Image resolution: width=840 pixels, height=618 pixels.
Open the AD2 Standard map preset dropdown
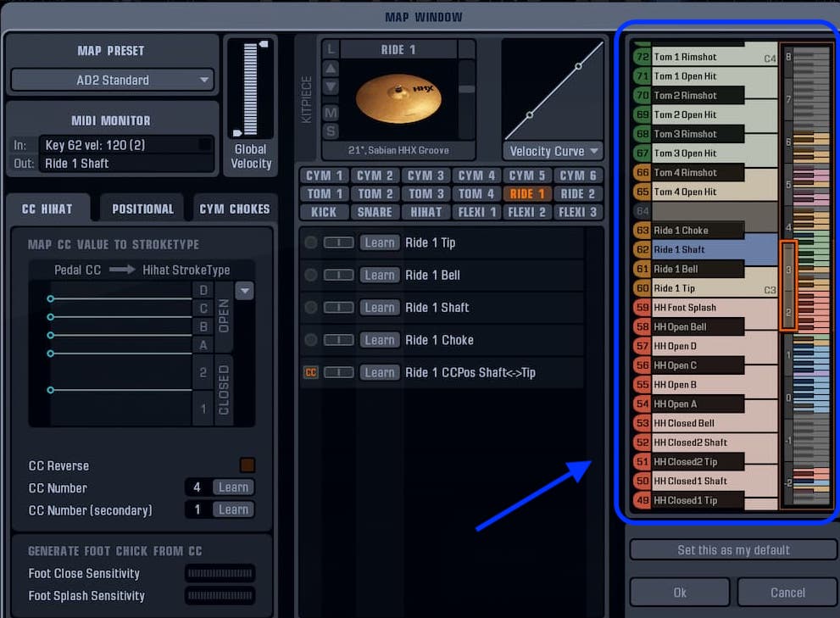tap(113, 81)
